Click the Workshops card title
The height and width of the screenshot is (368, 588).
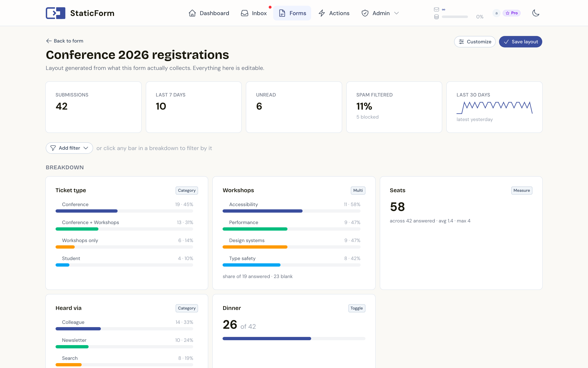click(x=238, y=190)
